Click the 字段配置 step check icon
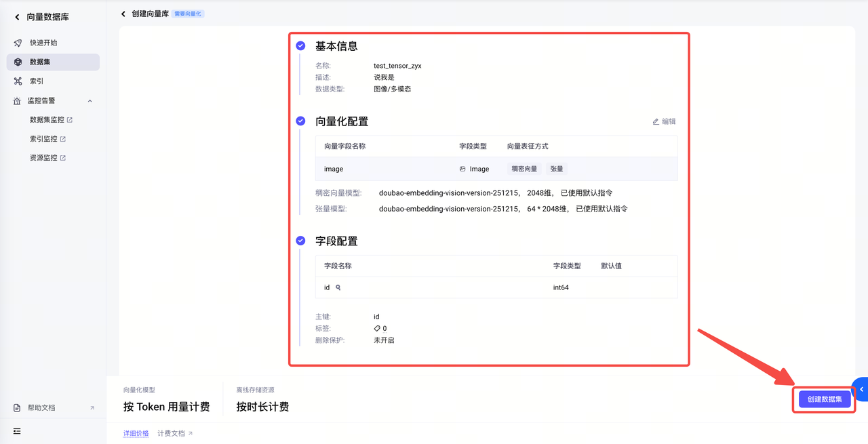The height and width of the screenshot is (444, 868). (300, 241)
